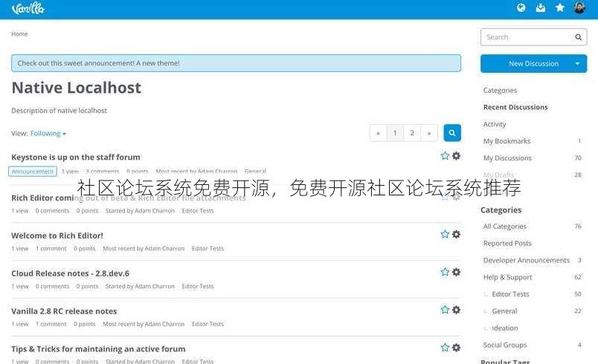The image size is (598, 364).
Task: Open the bookmarks star icon in header
Action: tap(560, 7)
